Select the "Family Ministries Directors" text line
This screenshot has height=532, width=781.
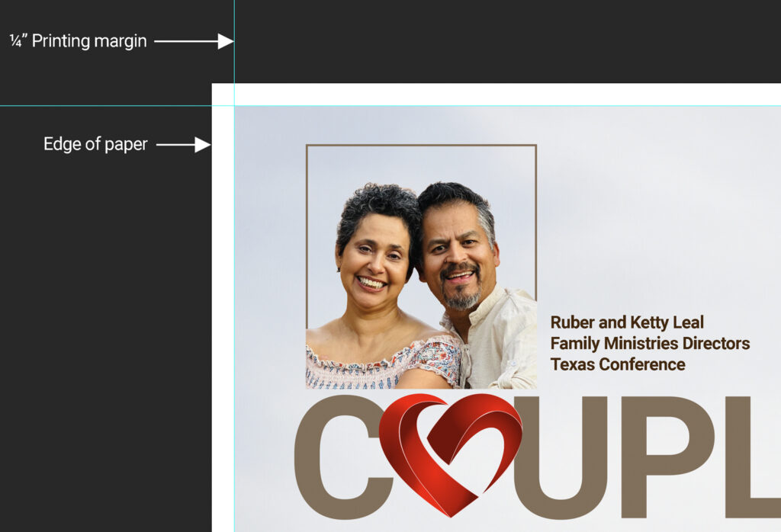(650, 344)
